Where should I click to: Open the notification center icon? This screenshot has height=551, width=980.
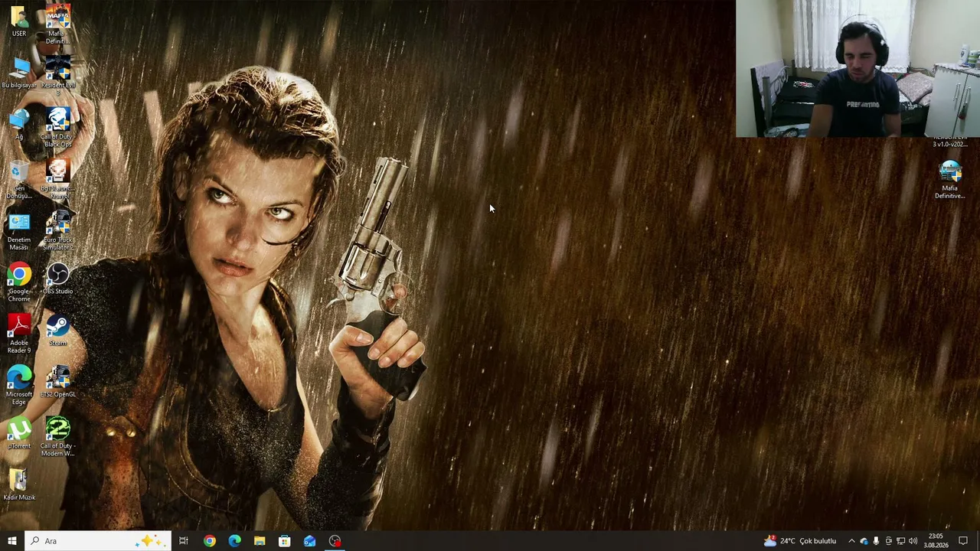[x=963, y=541]
